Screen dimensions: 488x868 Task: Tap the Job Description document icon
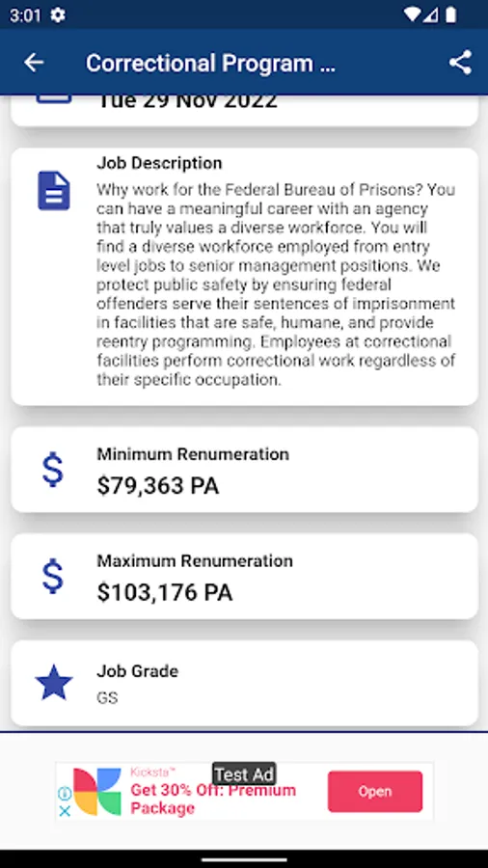(54, 190)
